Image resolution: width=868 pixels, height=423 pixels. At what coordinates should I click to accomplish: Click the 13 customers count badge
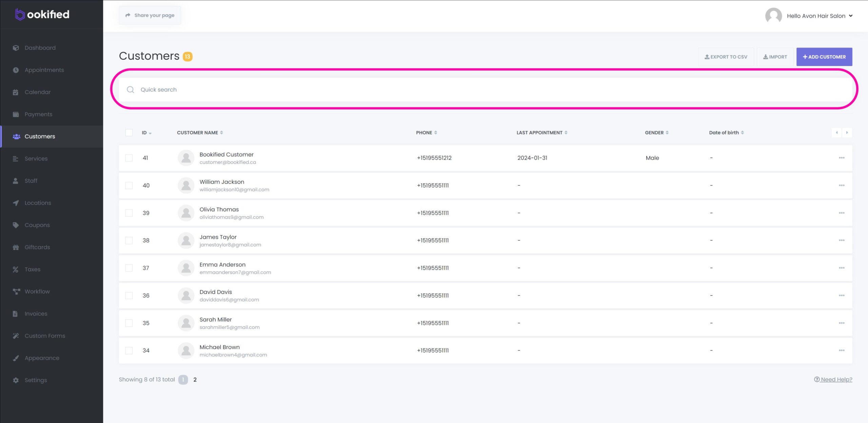pos(188,57)
